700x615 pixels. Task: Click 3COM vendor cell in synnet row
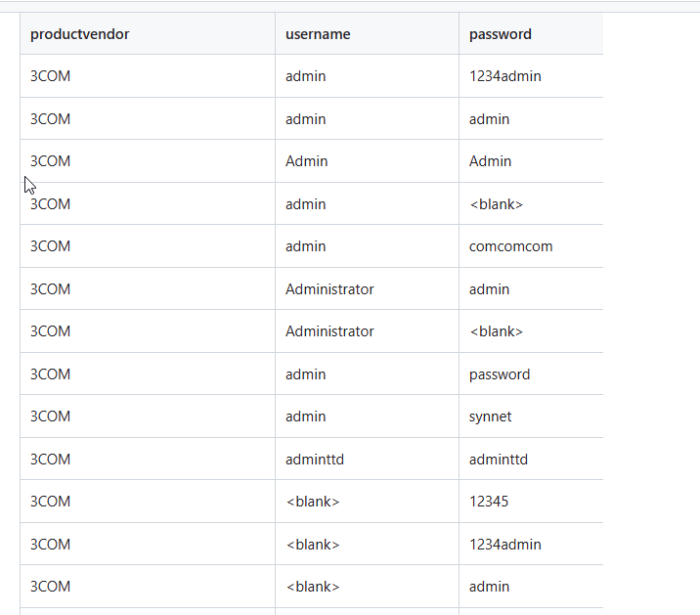[50, 417]
